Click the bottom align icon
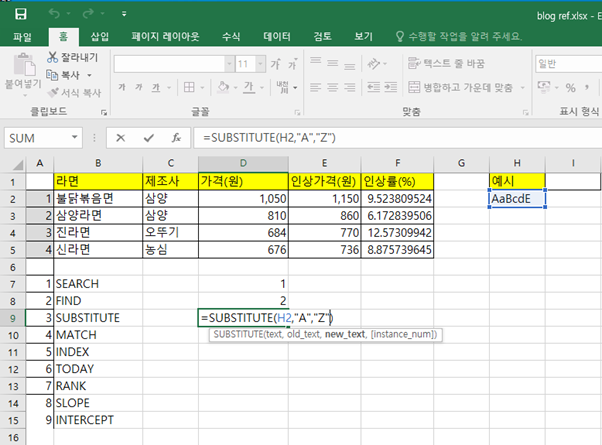The width and height of the screenshot is (602, 445). click(349, 66)
